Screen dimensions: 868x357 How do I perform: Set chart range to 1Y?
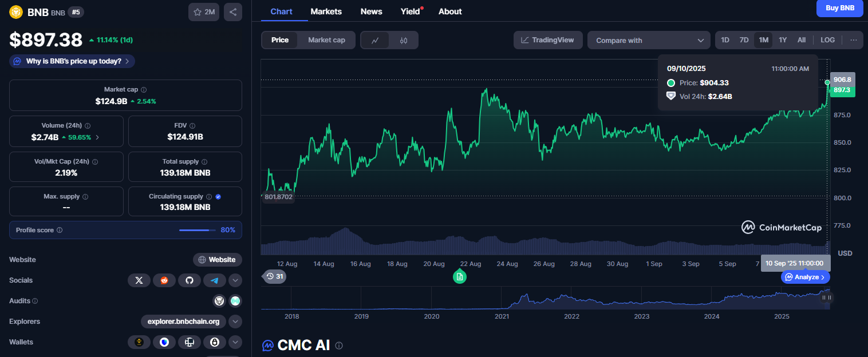pyautogui.click(x=783, y=40)
